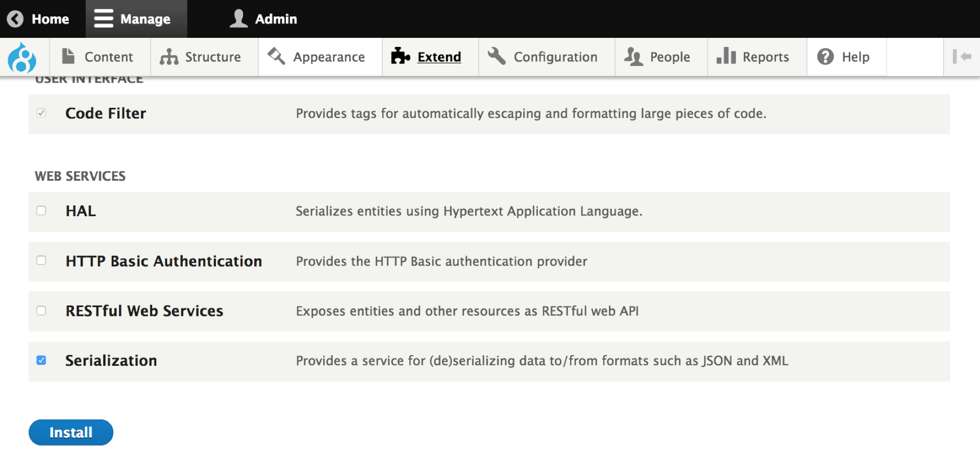The width and height of the screenshot is (980, 468).
Task: Open the Admin account link
Action: tap(263, 18)
